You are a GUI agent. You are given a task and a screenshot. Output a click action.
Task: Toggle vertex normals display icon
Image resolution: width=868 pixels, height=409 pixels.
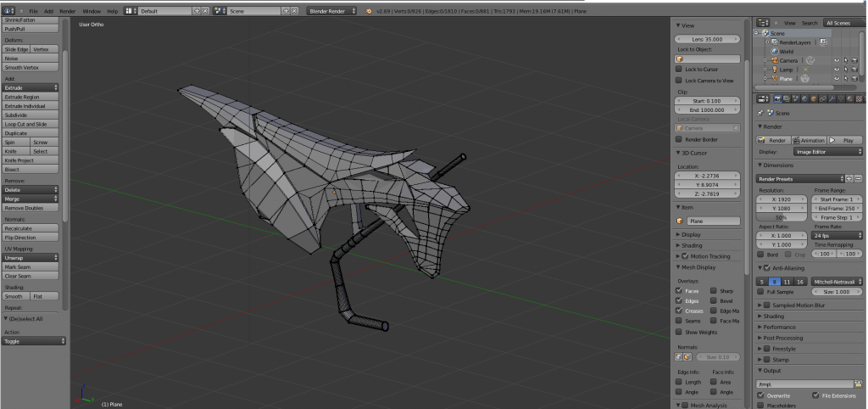click(x=679, y=357)
